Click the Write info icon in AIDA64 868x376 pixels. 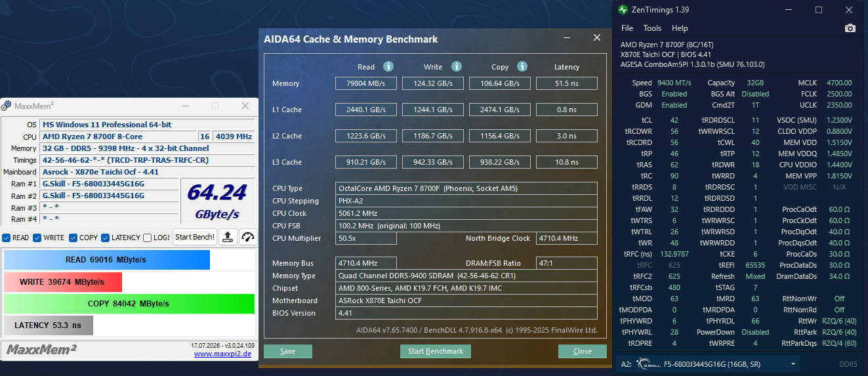(x=457, y=66)
